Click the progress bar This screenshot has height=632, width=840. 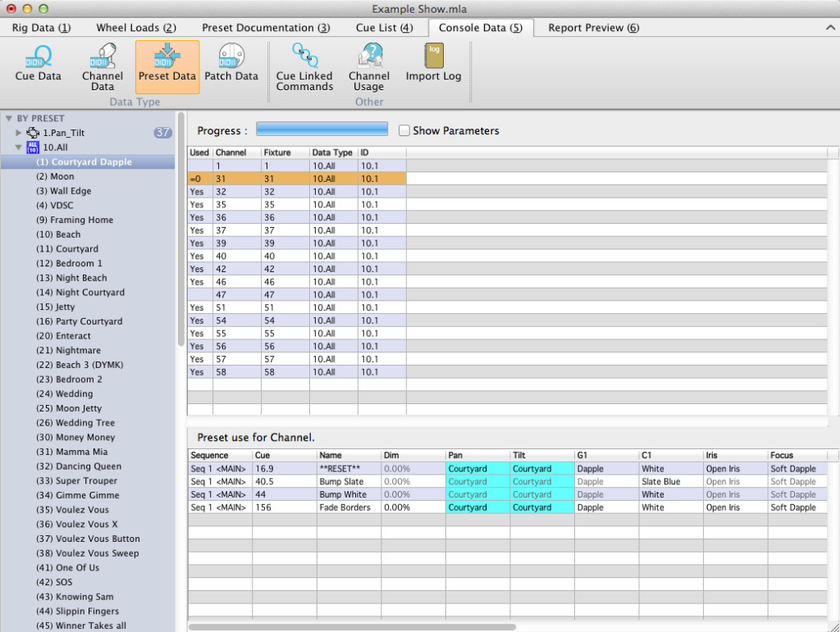pos(322,130)
